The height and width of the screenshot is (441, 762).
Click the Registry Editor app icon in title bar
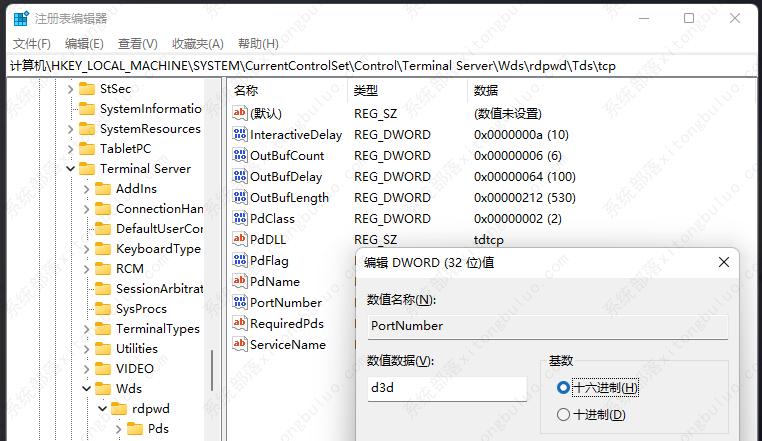pos(19,18)
